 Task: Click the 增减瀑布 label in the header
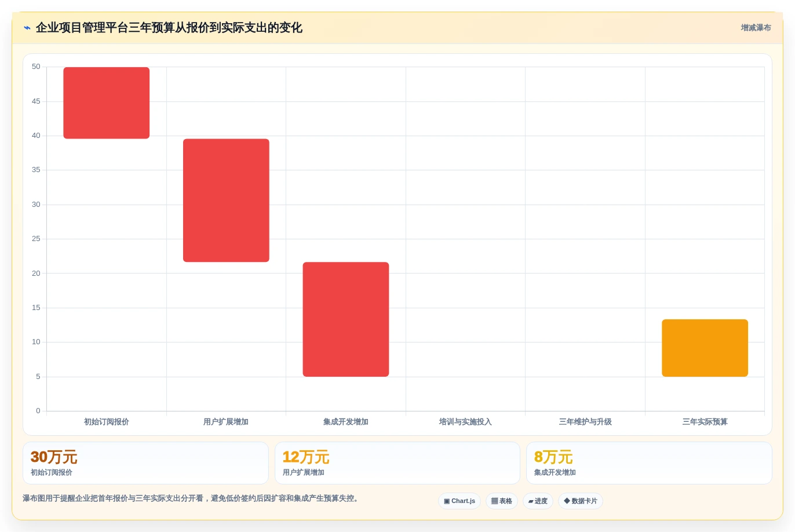pos(756,28)
